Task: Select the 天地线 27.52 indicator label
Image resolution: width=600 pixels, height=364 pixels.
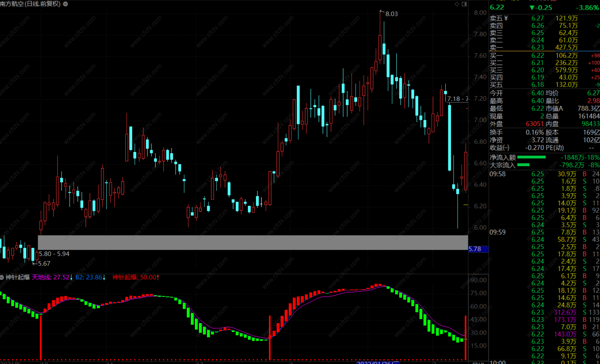Action: [x=51, y=277]
